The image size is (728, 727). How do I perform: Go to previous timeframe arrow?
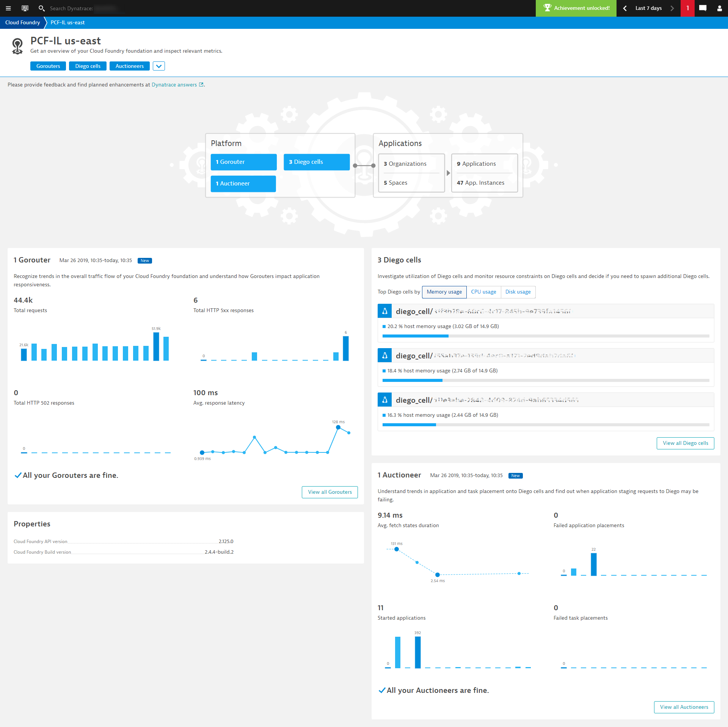tap(625, 8)
